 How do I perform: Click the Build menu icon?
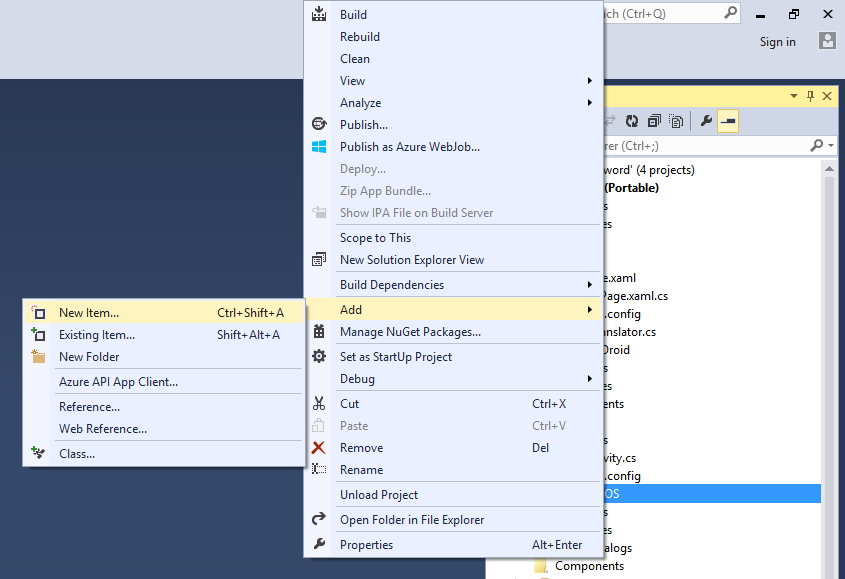point(319,14)
